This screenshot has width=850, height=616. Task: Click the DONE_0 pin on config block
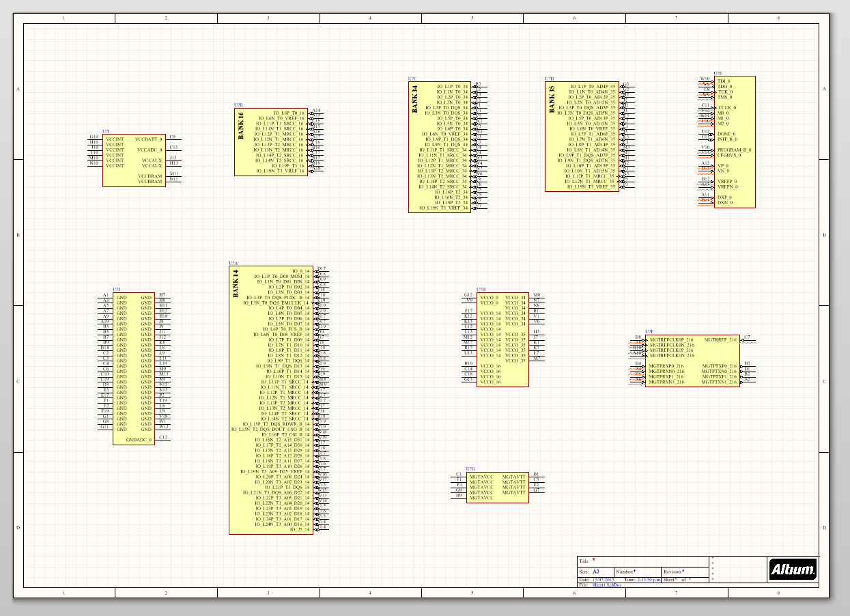click(x=726, y=134)
